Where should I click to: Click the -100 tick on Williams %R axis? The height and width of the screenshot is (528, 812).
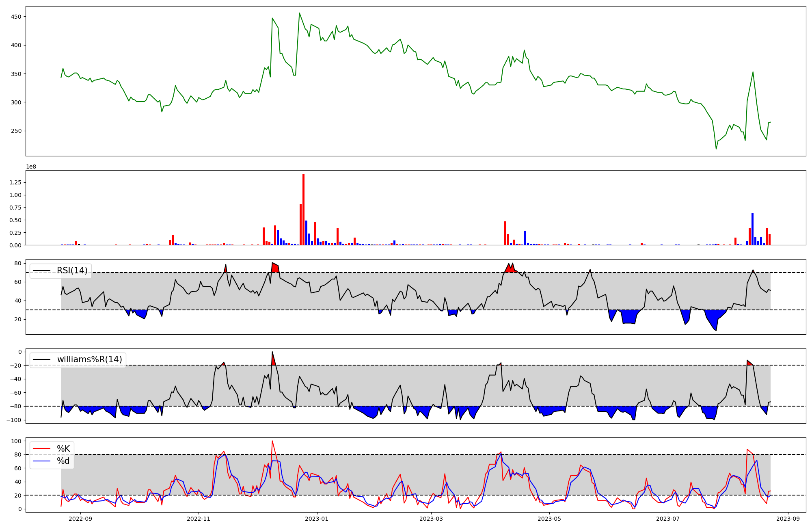pyautogui.click(x=14, y=420)
